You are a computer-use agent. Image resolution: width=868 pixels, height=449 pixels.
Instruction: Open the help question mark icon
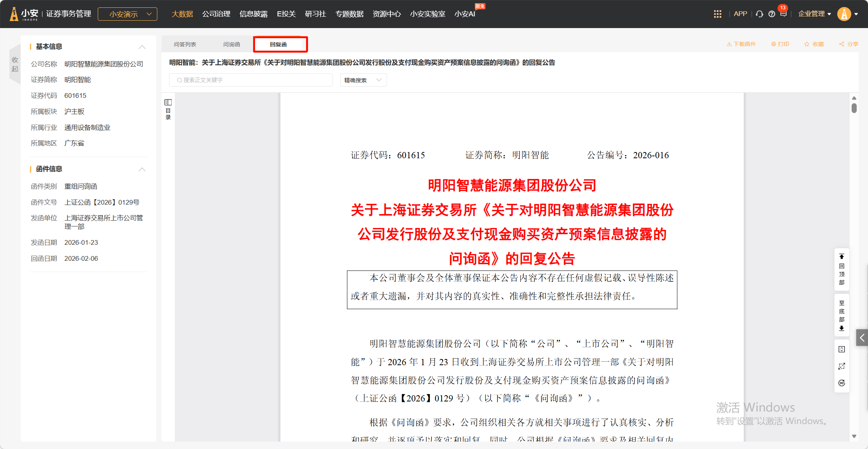(x=771, y=14)
